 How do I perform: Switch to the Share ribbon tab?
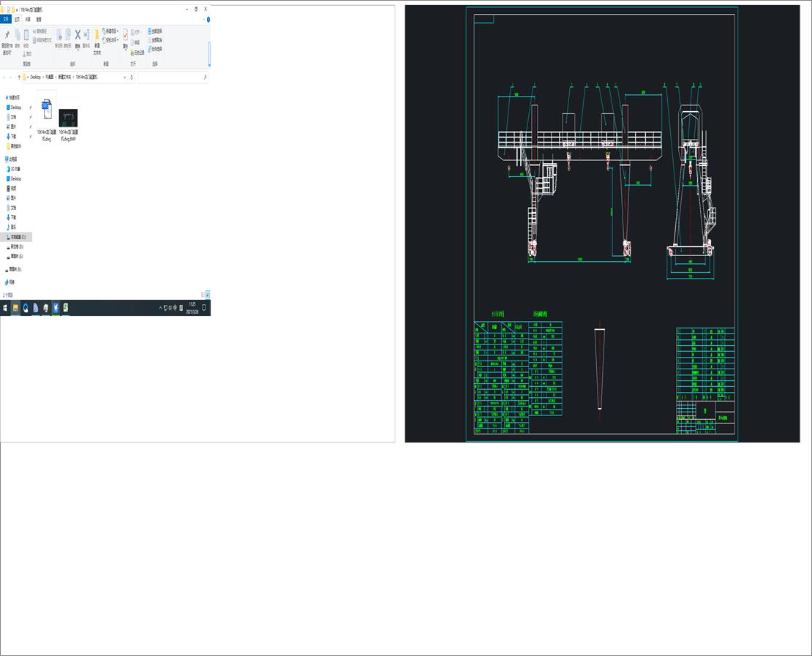click(x=28, y=19)
